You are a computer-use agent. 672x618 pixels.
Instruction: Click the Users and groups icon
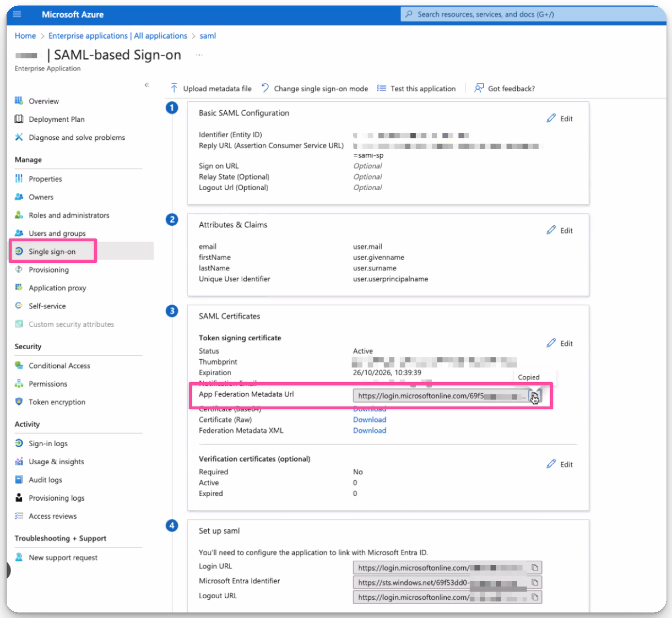click(x=19, y=233)
